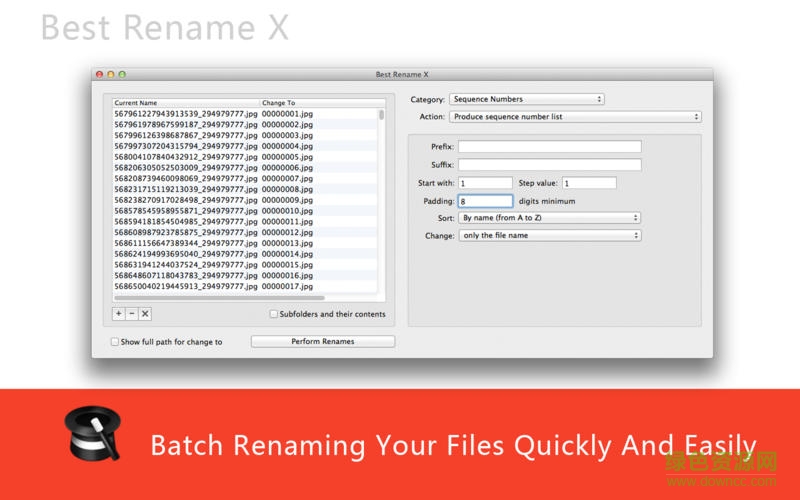Select the row renamed to 00000009.jpg
800x500 pixels.
(245, 200)
